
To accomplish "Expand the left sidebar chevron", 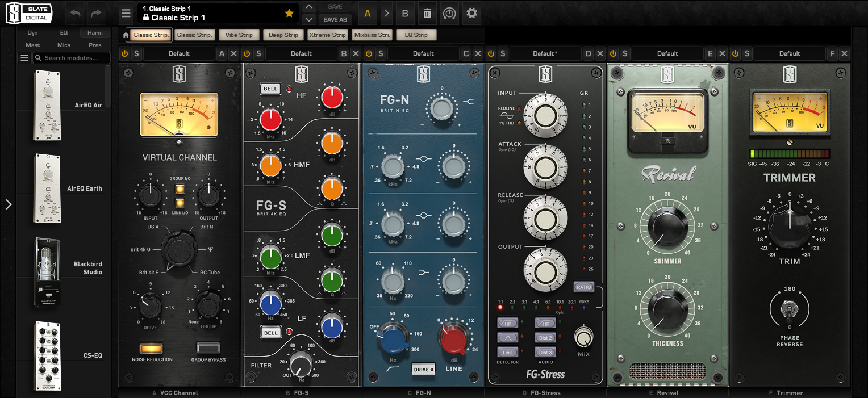I will coord(8,204).
